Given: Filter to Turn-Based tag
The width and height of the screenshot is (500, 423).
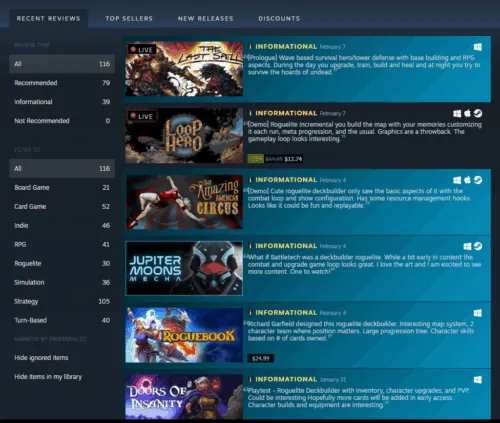Looking at the screenshot, I should (x=62, y=320).
